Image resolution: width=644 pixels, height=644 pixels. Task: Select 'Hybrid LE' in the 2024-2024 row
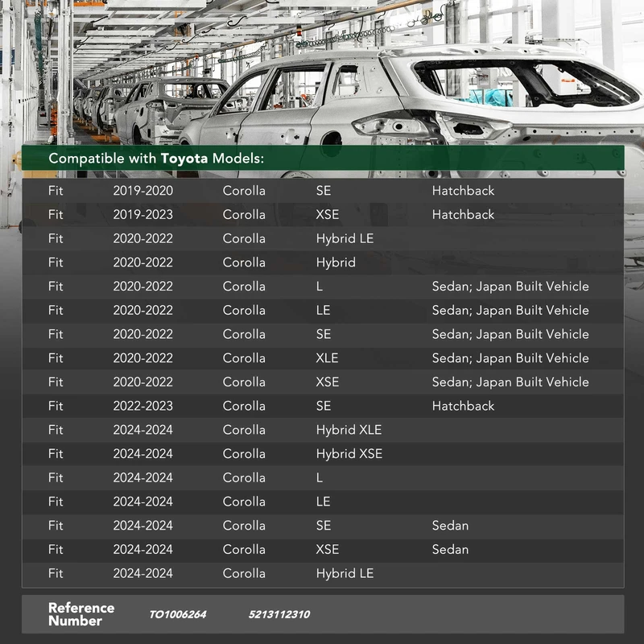(345, 573)
